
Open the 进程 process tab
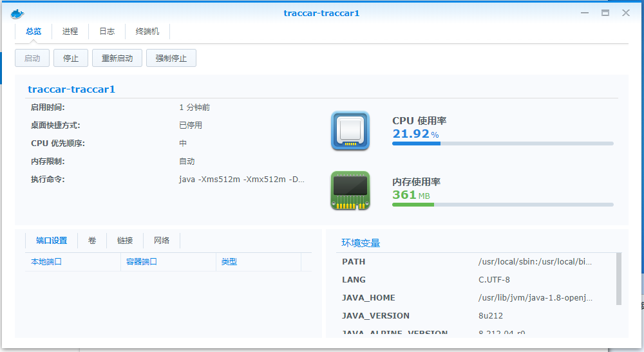[x=70, y=31]
